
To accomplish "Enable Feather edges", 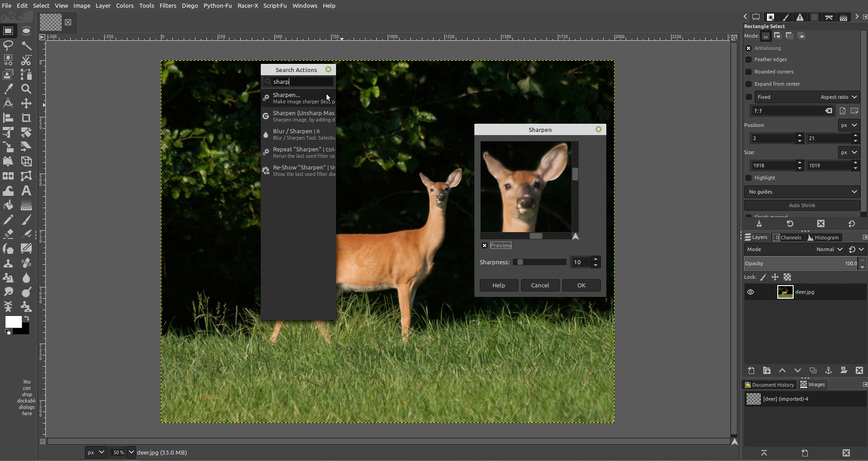I will pos(749,59).
